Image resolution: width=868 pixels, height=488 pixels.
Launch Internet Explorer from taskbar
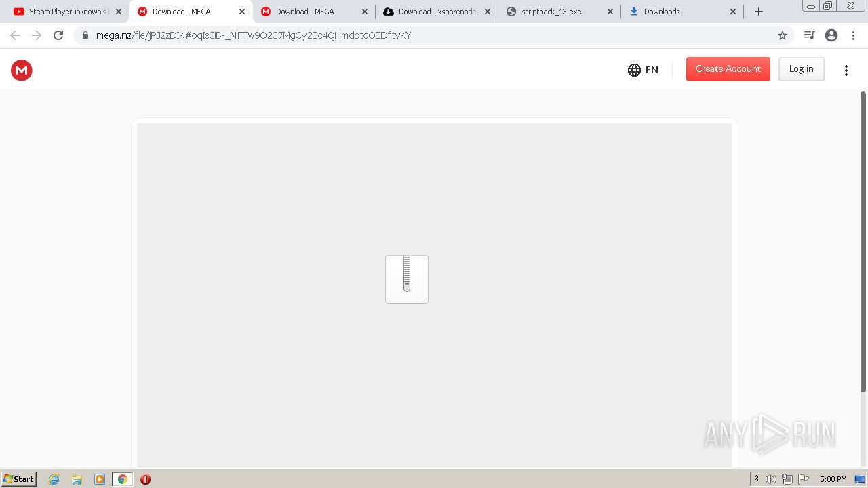pyautogui.click(x=54, y=479)
